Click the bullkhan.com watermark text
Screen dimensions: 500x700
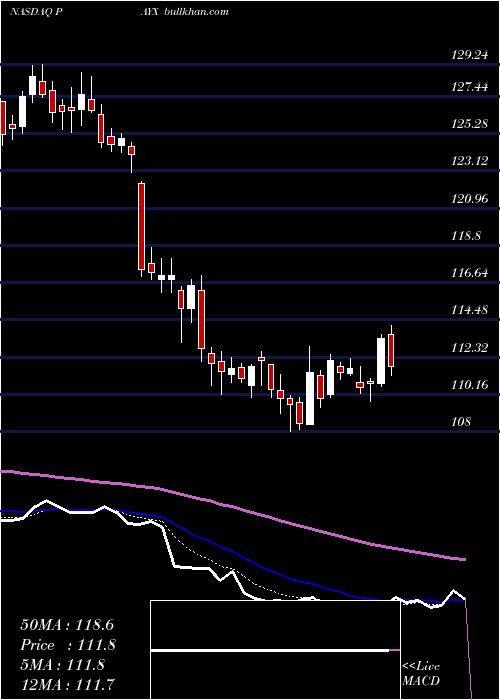pos(196,11)
